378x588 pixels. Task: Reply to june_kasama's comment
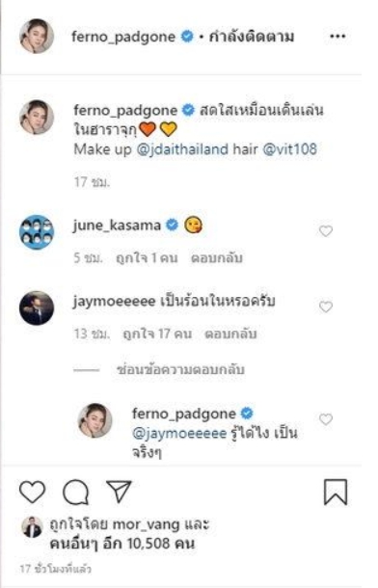tap(216, 258)
